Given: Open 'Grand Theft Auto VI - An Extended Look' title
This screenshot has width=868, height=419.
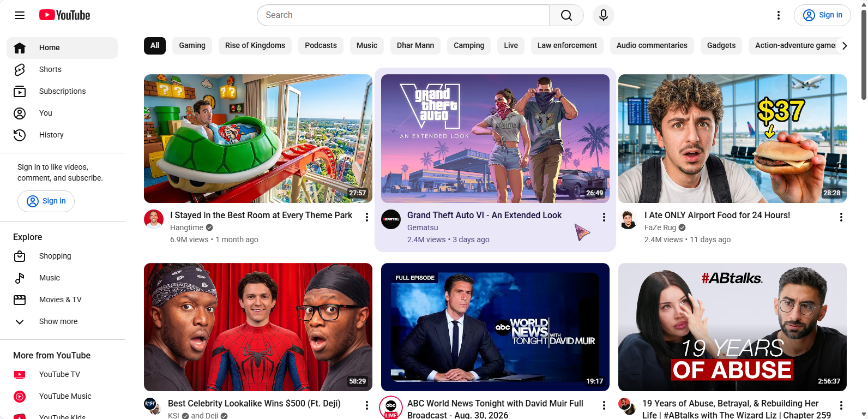Looking at the screenshot, I should 484,216.
